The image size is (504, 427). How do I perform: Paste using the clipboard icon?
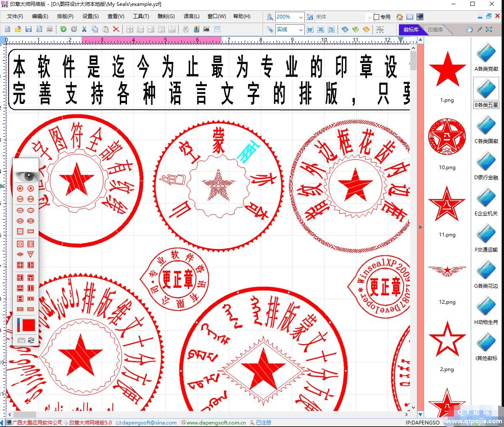click(x=106, y=29)
